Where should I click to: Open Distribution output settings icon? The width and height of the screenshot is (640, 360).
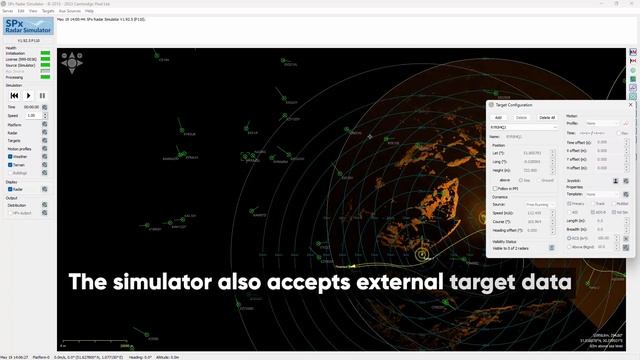pos(44,205)
